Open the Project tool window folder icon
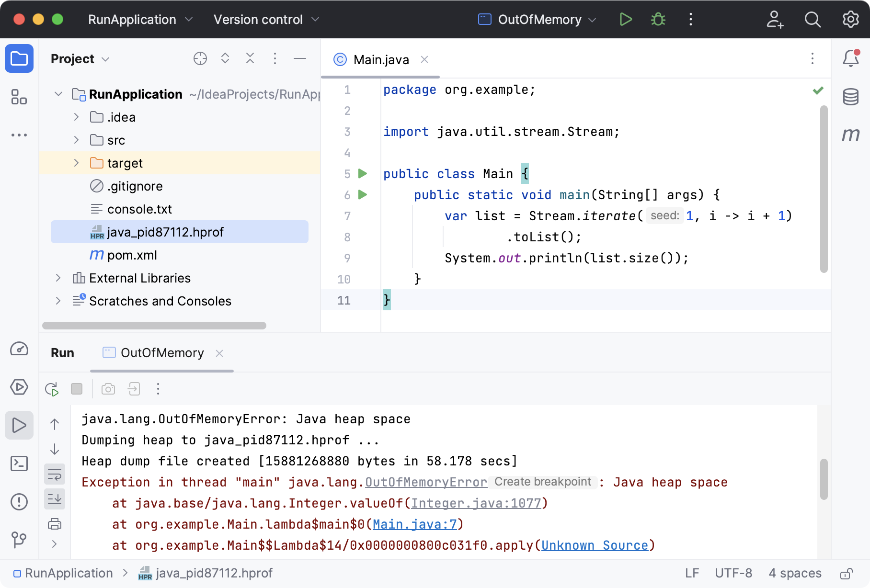 (x=19, y=58)
